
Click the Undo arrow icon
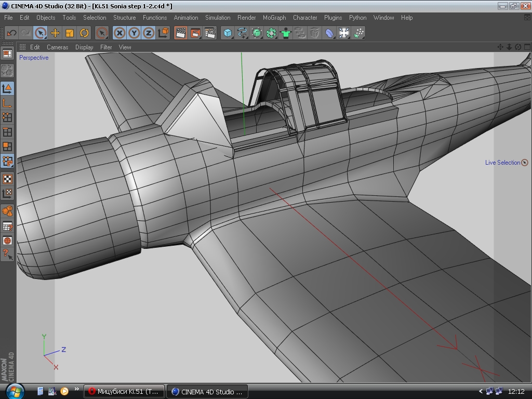(x=11, y=33)
